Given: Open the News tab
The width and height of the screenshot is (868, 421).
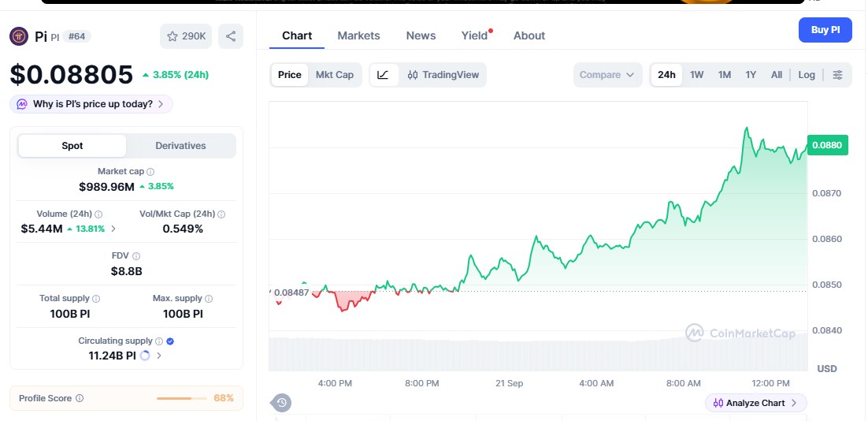Looking at the screenshot, I should point(421,35).
